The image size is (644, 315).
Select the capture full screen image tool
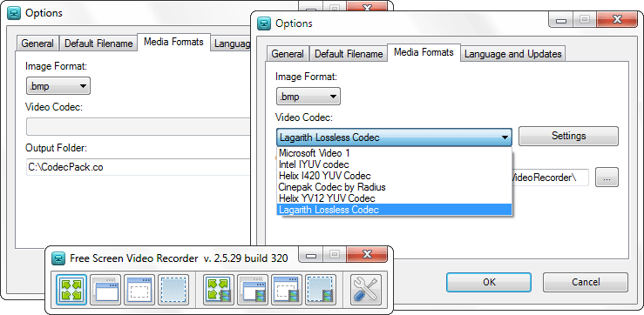[x=71, y=290]
